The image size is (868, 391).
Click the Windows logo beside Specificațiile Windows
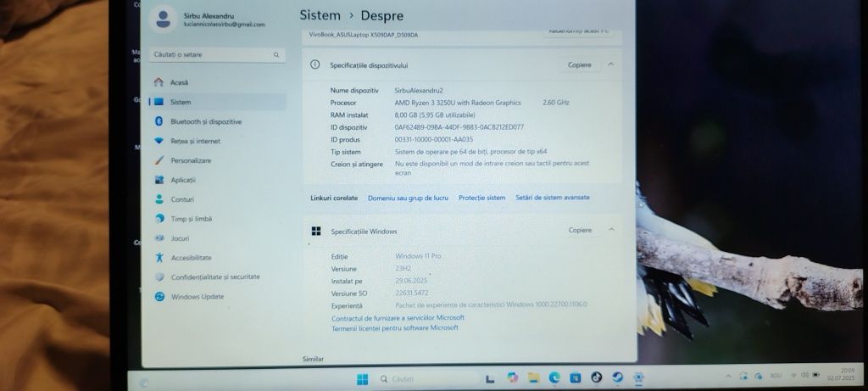click(316, 231)
